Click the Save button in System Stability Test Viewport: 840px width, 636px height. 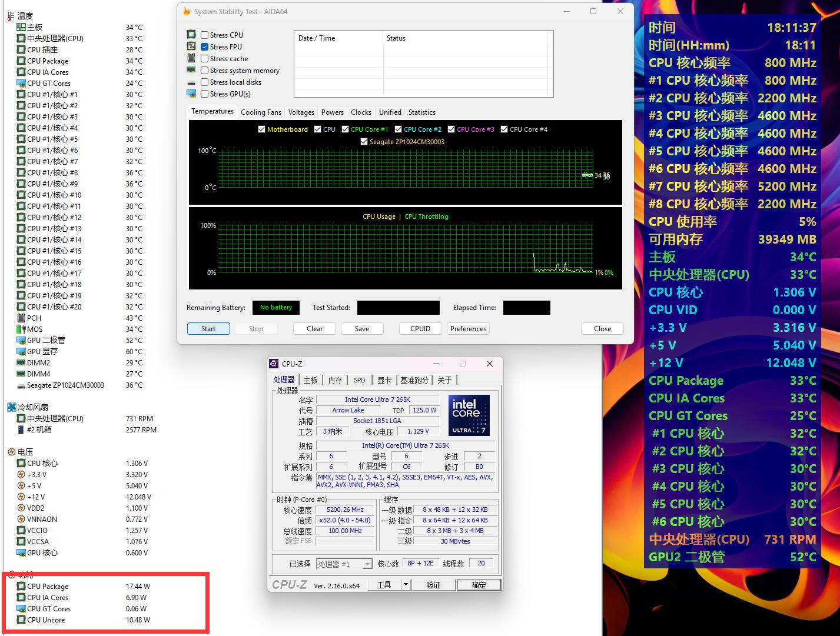[362, 329]
